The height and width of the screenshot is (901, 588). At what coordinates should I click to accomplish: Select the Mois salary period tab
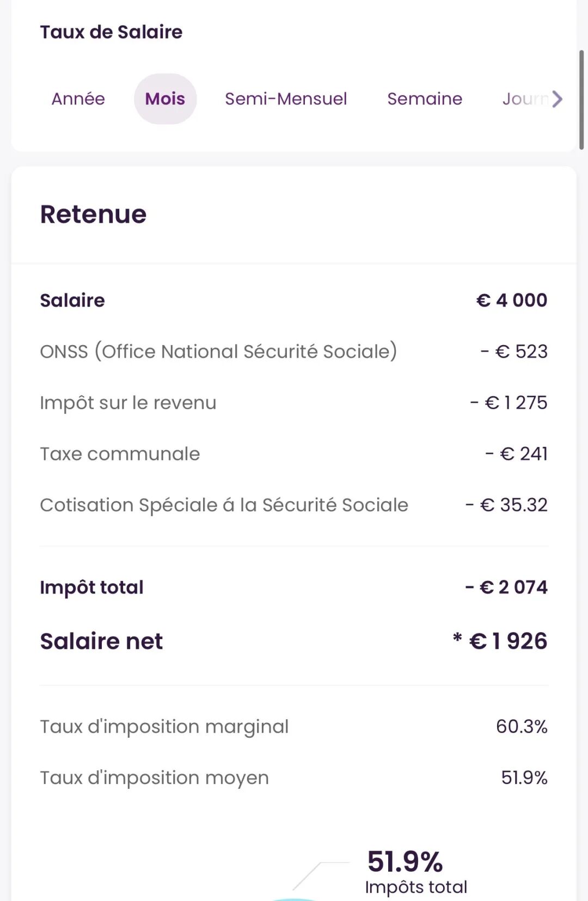coord(165,99)
